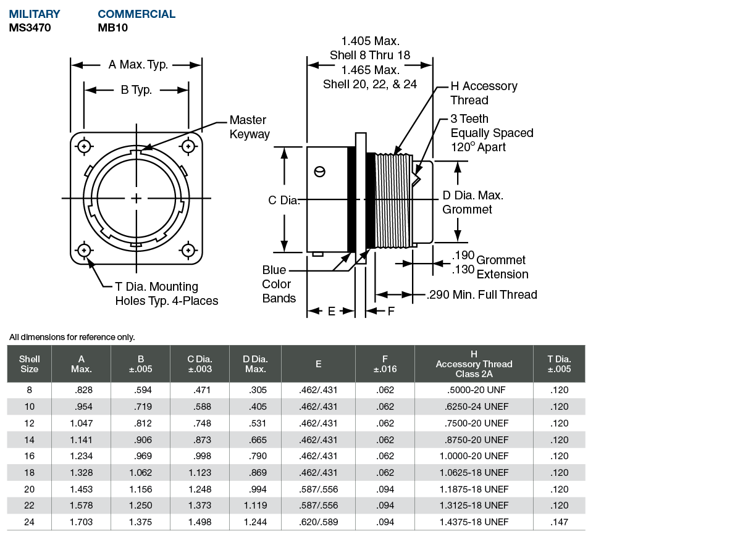Click the 1.123 table cell
Screen dimensions: 756x545
click(x=200, y=473)
